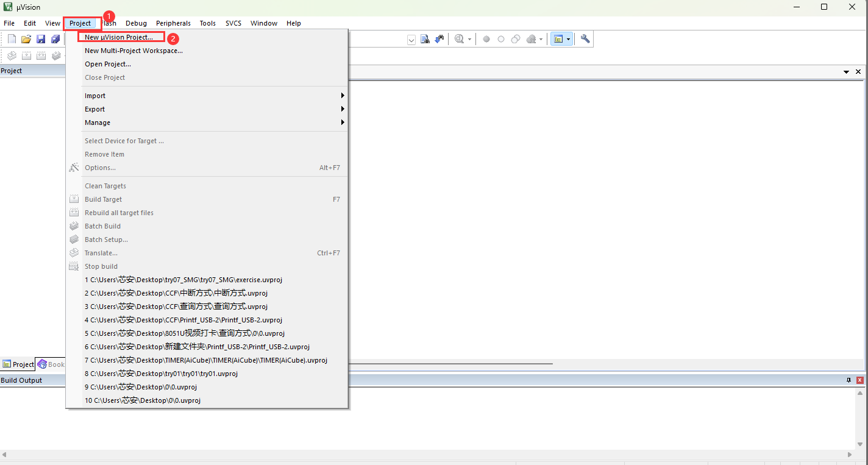Viewport: 868px width, 465px height.
Task: Click the Project Window layout icon
Action: [558, 39]
